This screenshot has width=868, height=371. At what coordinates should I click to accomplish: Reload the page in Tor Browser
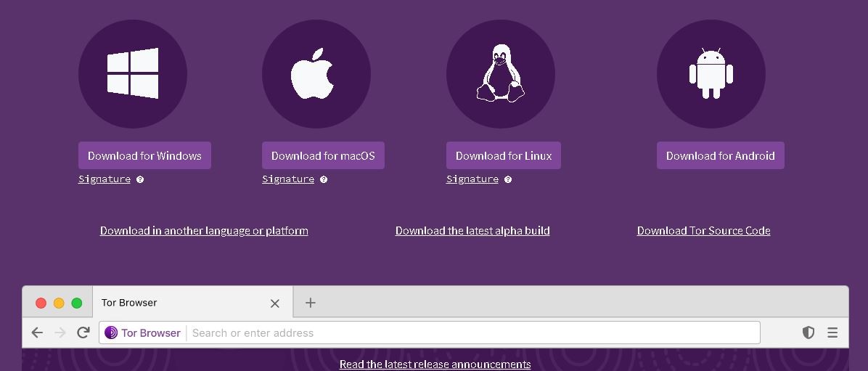pos(83,333)
